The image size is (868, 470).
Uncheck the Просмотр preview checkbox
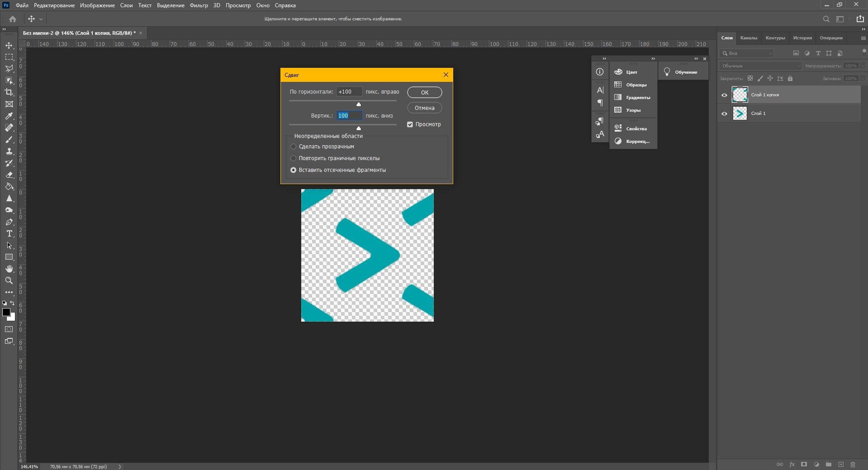coord(410,124)
